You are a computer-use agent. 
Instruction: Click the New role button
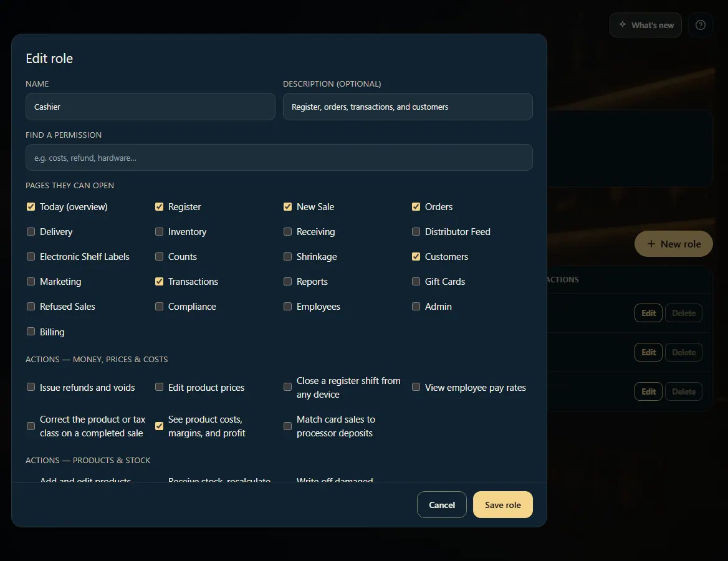tap(673, 244)
